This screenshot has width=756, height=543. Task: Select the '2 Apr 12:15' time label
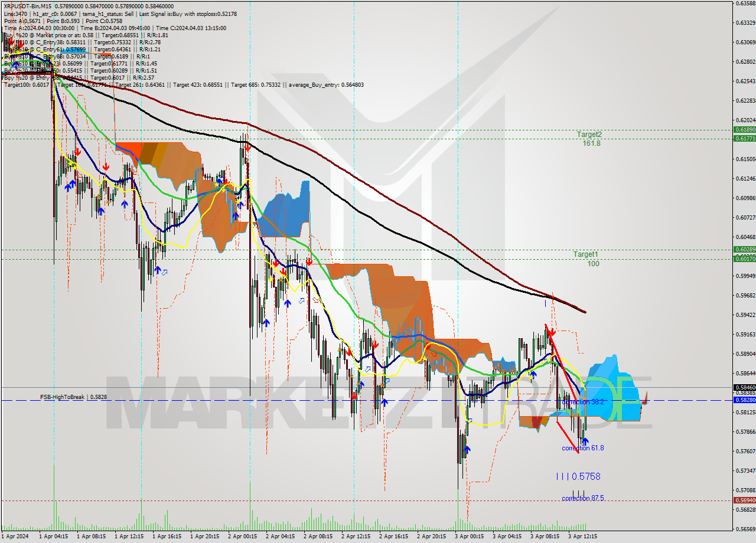click(357, 537)
